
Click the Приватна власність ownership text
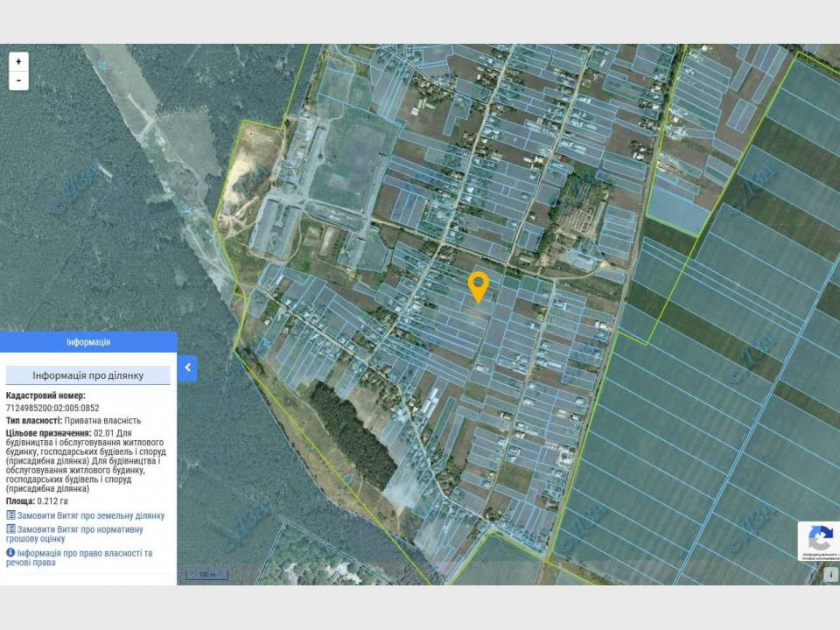click(103, 421)
